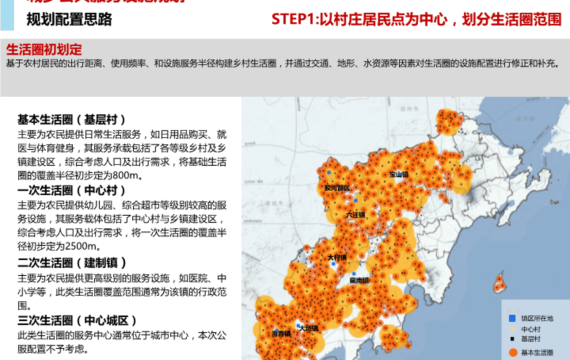Click the gray banner description sentence
This screenshot has width=570, height=360.
click(x=282, y=64)
